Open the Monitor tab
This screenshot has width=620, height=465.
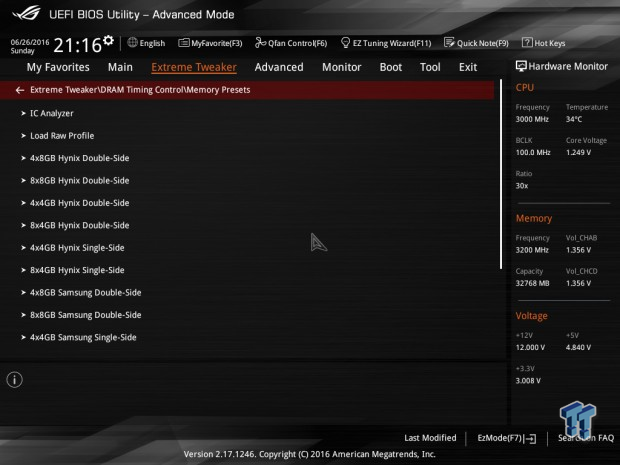pos(342,67)
